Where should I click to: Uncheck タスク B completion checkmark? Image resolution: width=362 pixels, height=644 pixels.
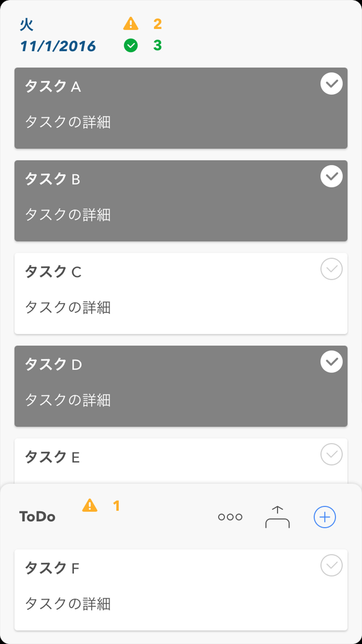331,176
